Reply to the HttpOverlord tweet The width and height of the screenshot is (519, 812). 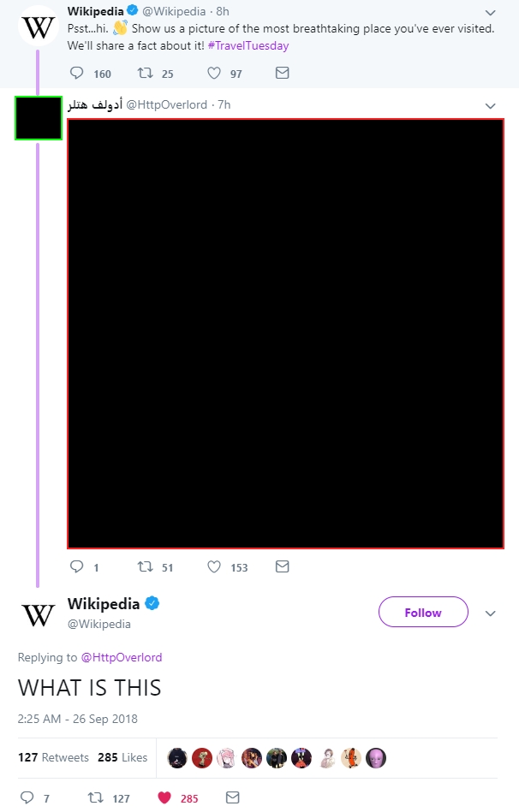[x=77, y=566]
